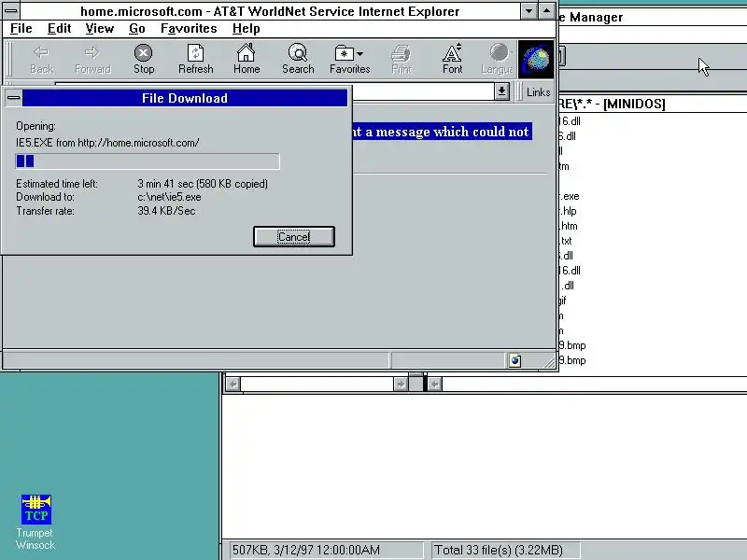Open the File Download dialog control menu
This screenshot has width=747, height=560.
13,98
